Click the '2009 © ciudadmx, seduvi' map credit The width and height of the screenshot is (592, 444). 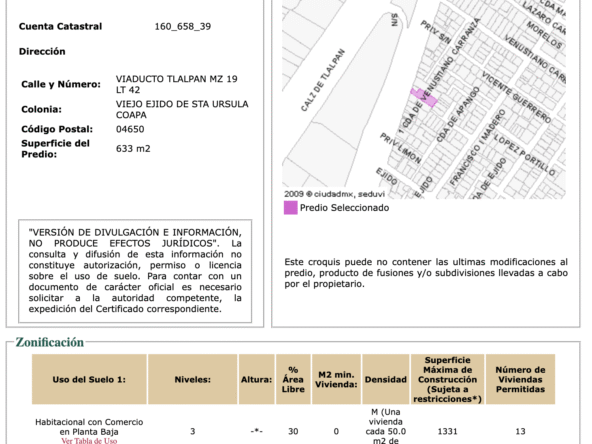[x=335, y=194]
